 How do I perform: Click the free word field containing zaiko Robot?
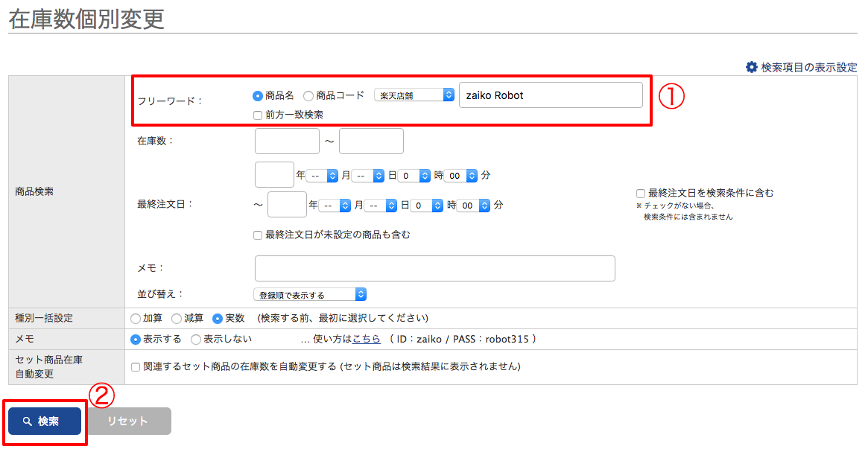550,95
